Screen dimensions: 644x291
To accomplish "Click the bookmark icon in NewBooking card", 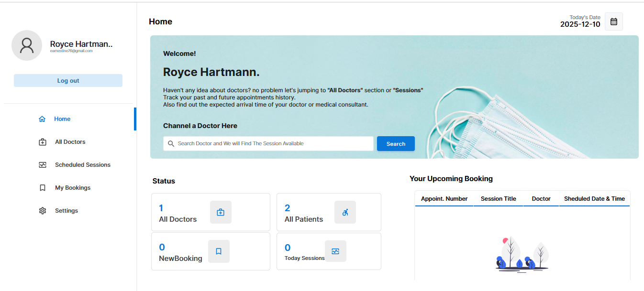I will click(x=219, y=251).
